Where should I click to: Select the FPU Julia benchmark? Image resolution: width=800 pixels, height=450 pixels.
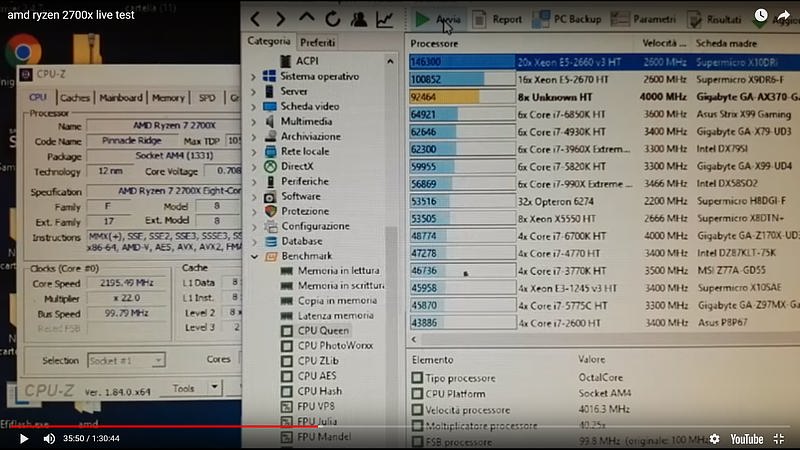tap(317, 421)
